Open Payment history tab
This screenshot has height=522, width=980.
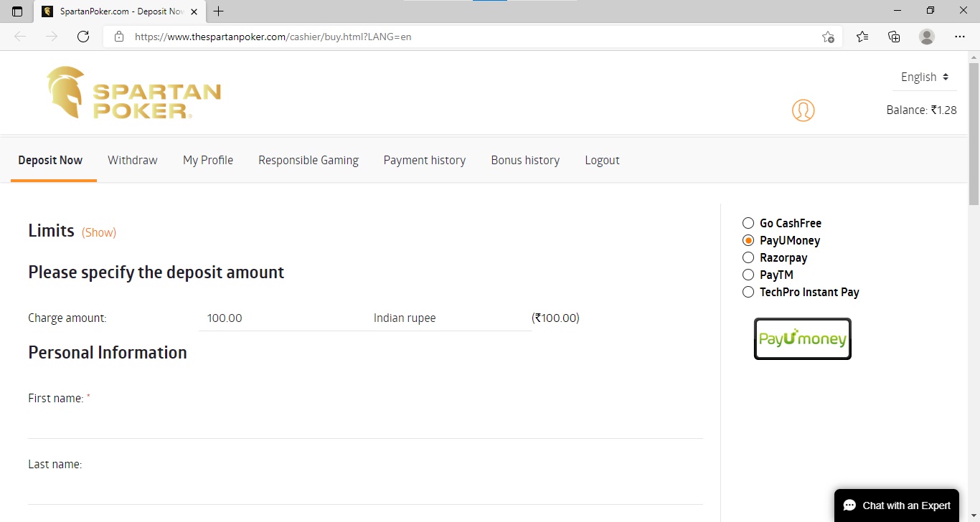[425, 160]
